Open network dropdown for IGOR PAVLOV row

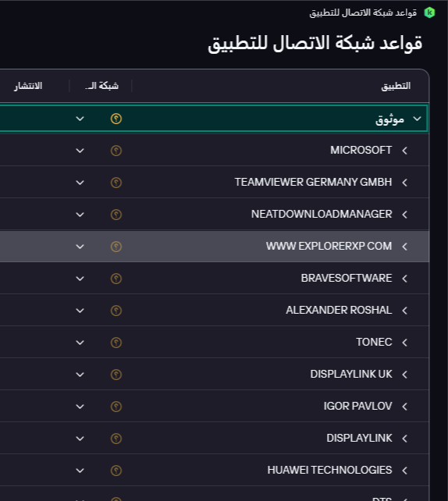click(x=80, y=406)
